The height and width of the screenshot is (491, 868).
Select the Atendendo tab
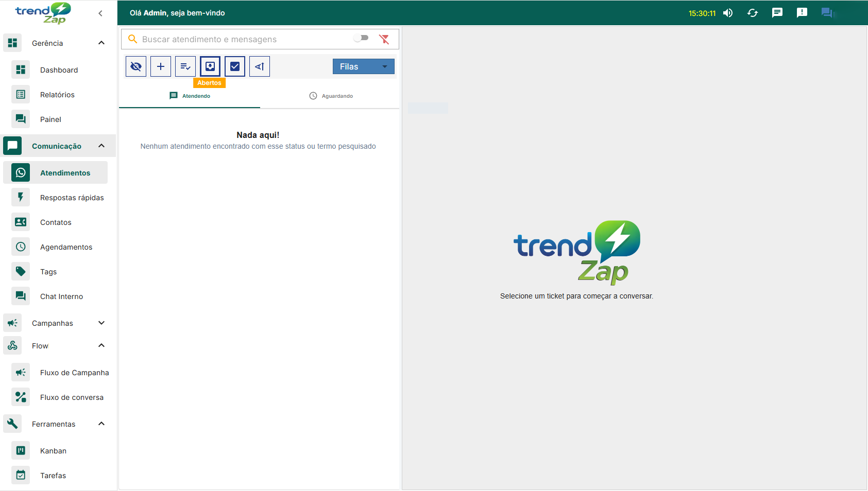click(190, 96)
